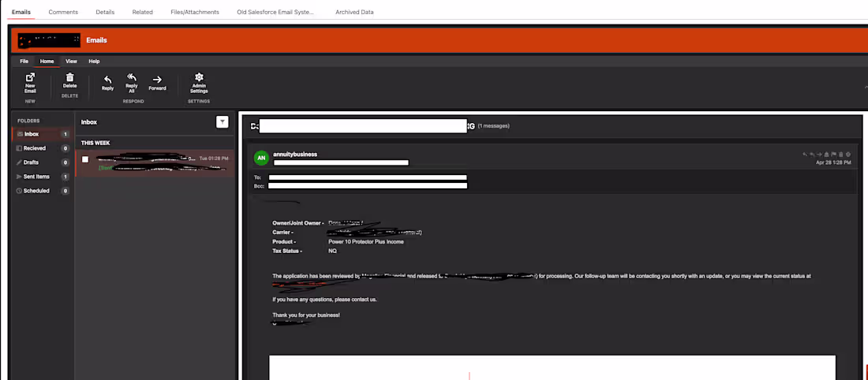Click small gear icon in message header
This screenshot has width=868, height=380.
[848, 155]
